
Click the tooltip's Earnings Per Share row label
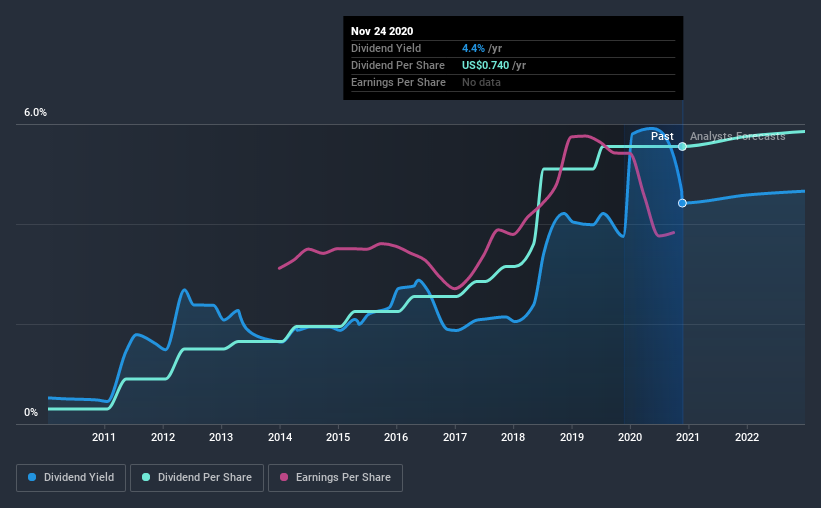tap(398, 83)
